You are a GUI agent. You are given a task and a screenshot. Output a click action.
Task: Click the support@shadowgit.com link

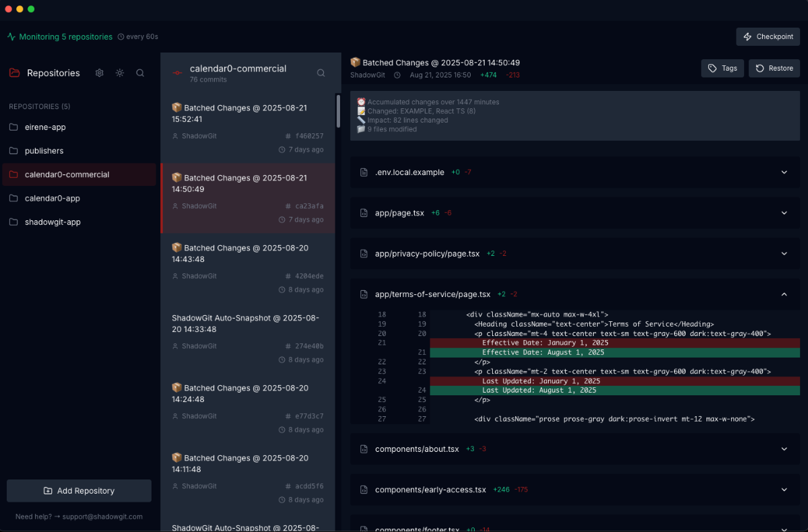(x=102, y=517)
